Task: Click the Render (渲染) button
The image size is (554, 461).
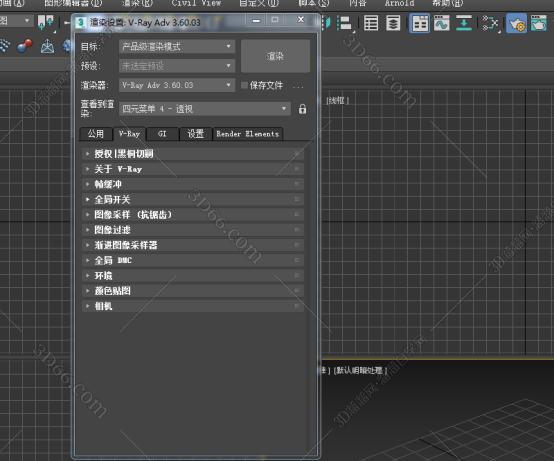Action: [x=275, y=56]
